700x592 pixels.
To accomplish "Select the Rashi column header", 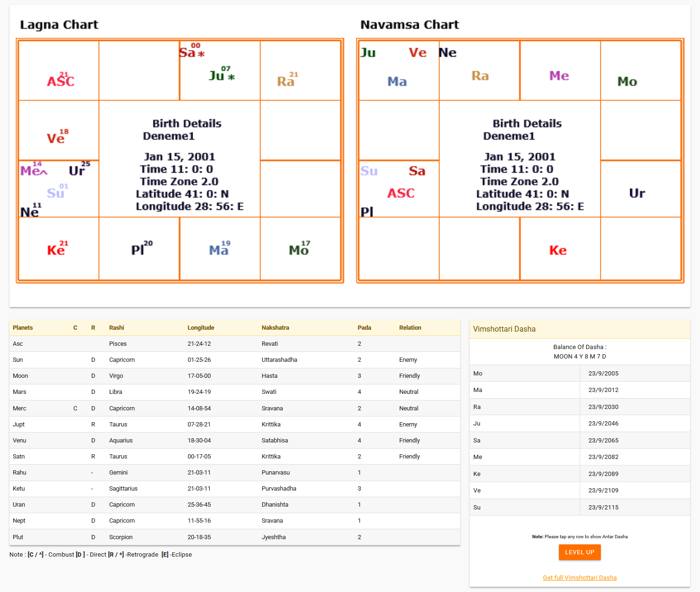I will click(x=117, y=328).
